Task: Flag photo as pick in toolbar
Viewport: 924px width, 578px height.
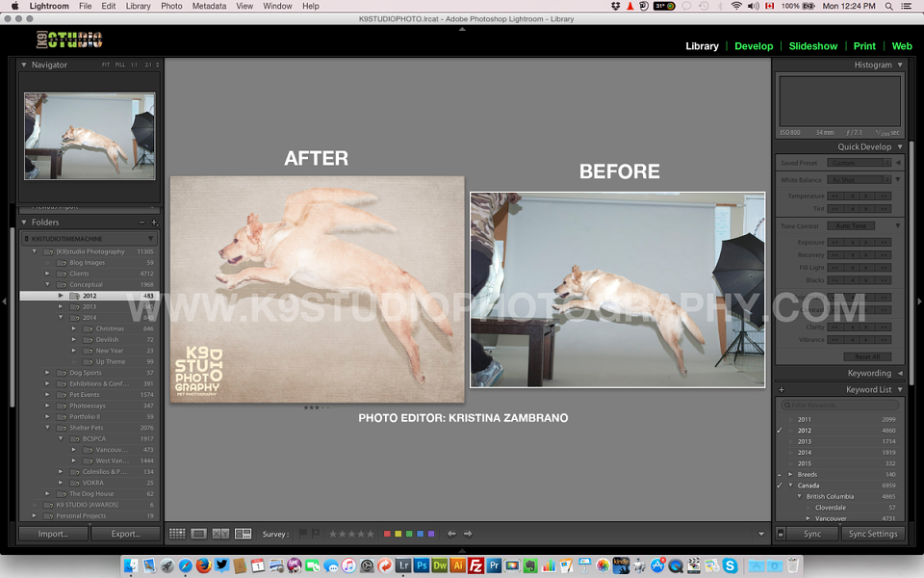Action: [x=303, y=534]
